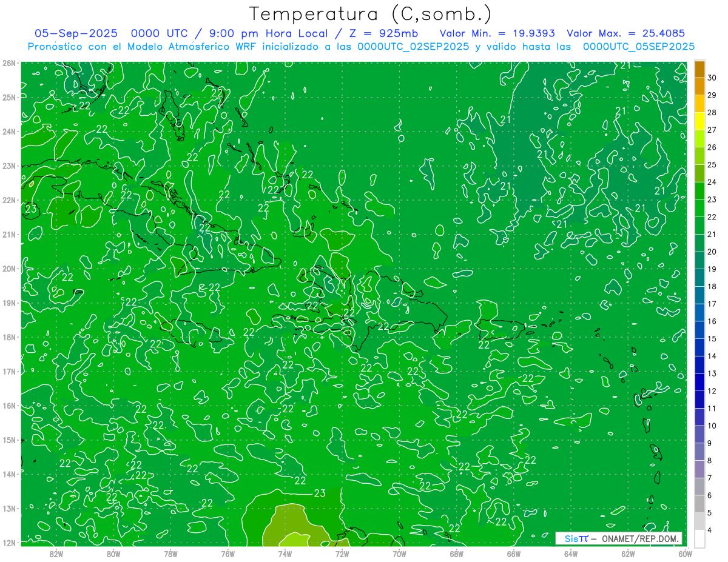Select the 'Valor Max. = 25.4085' reading
This screenshot has width=728, height=562.
pos(626,33)
